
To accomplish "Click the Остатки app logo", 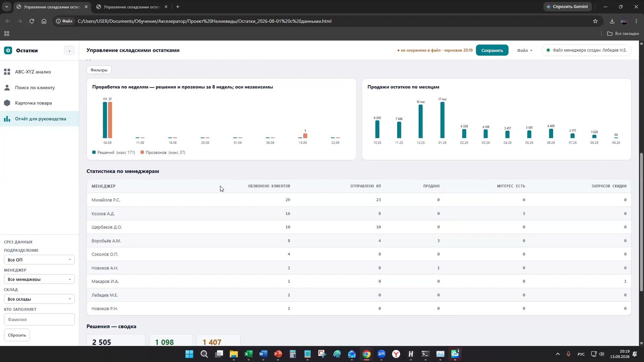I will coord(8,50).
